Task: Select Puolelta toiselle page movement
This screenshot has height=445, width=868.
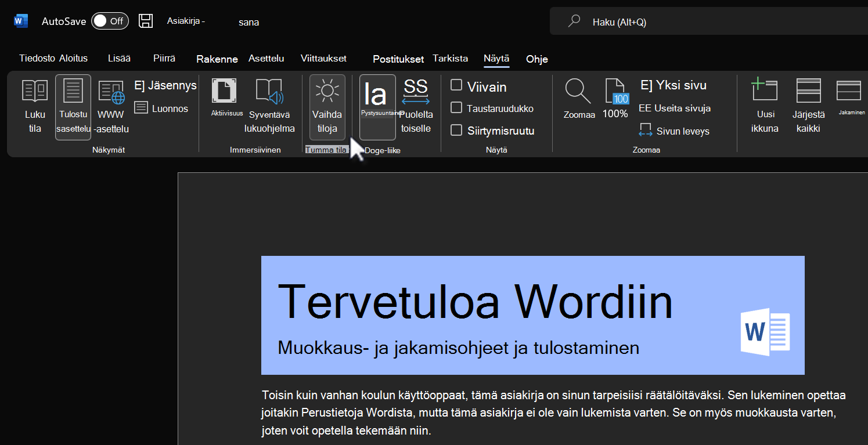Action: click(416, 107)
